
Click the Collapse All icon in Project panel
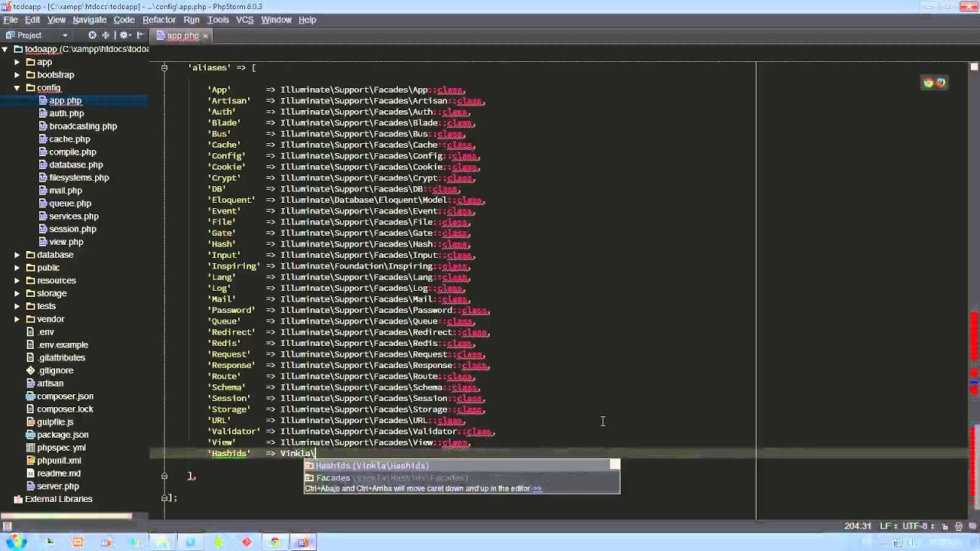(x=106, y=35)
